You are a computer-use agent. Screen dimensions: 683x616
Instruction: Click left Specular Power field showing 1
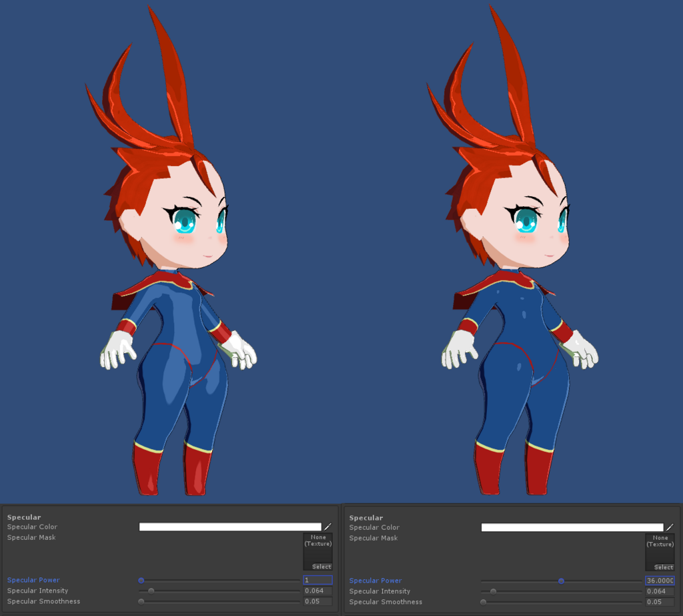(x=317, y=580)
